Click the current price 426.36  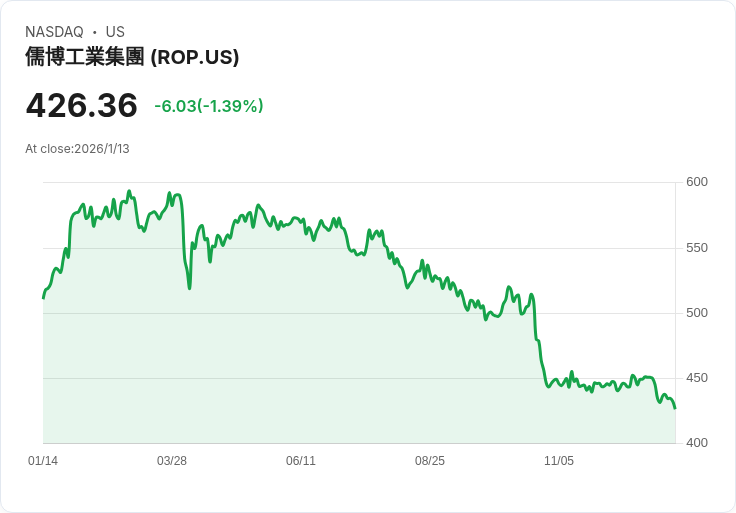tap(81, 106)
